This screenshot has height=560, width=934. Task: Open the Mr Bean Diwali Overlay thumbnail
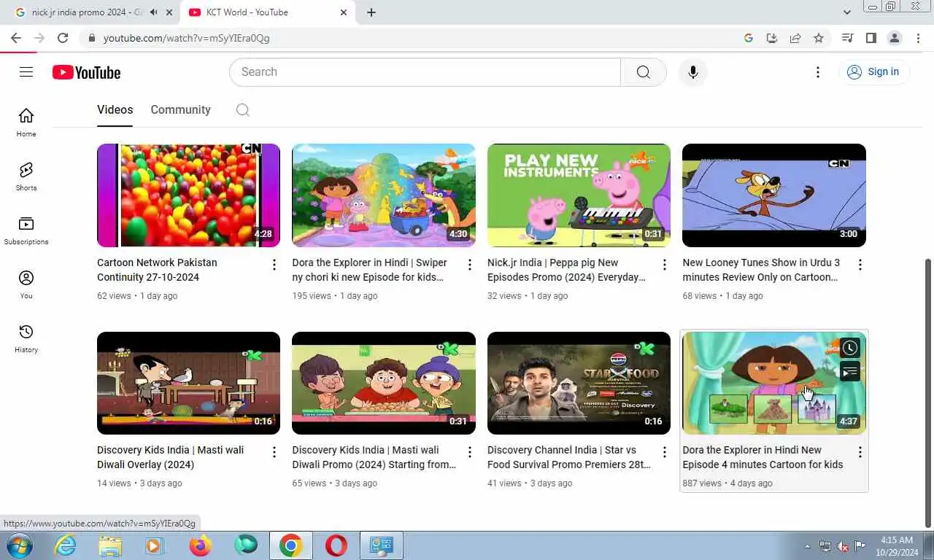coord(188,383)
